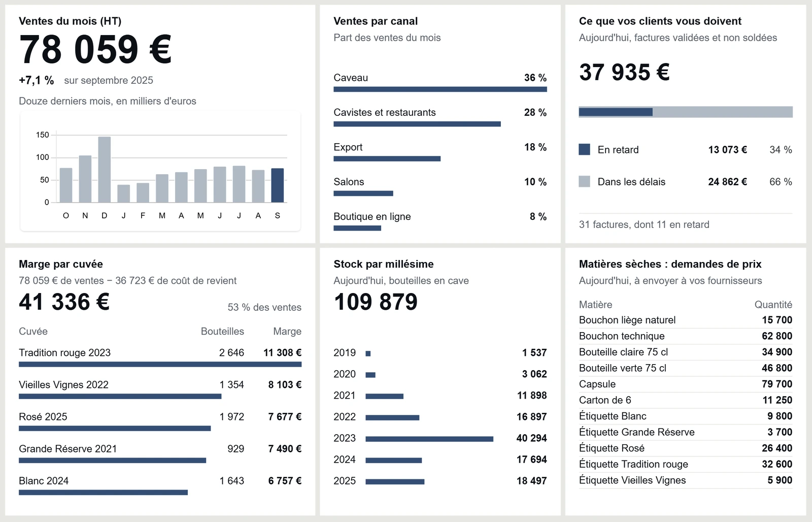Click the Quantité column header
The image size is (812, 522).
[x=773, y=305]
